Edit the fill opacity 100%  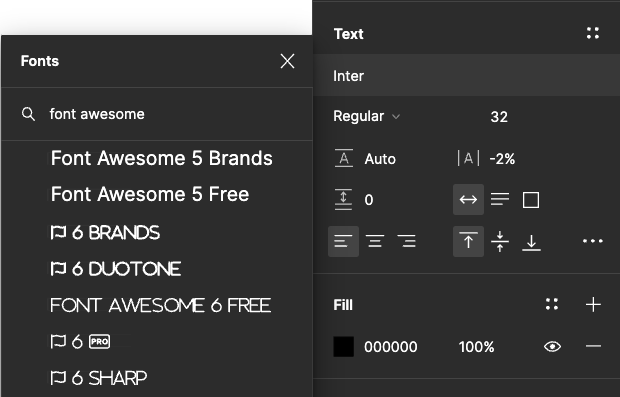tap(476, 347)
